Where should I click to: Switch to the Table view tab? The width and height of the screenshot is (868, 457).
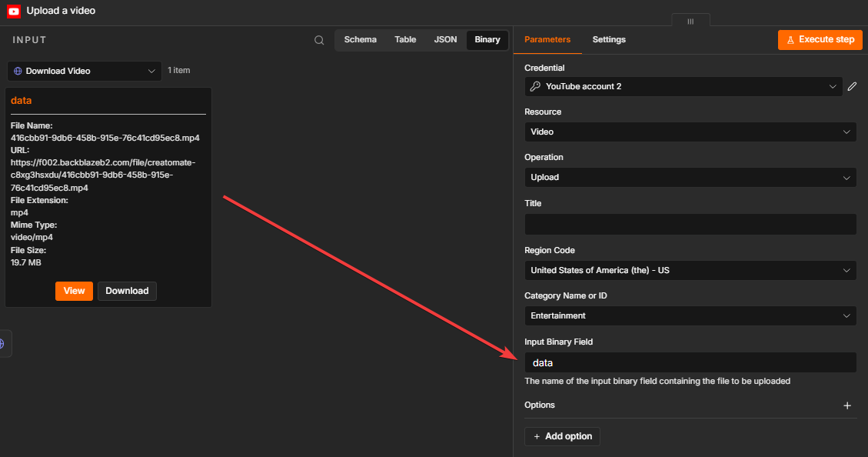click(x=405, y=40)
